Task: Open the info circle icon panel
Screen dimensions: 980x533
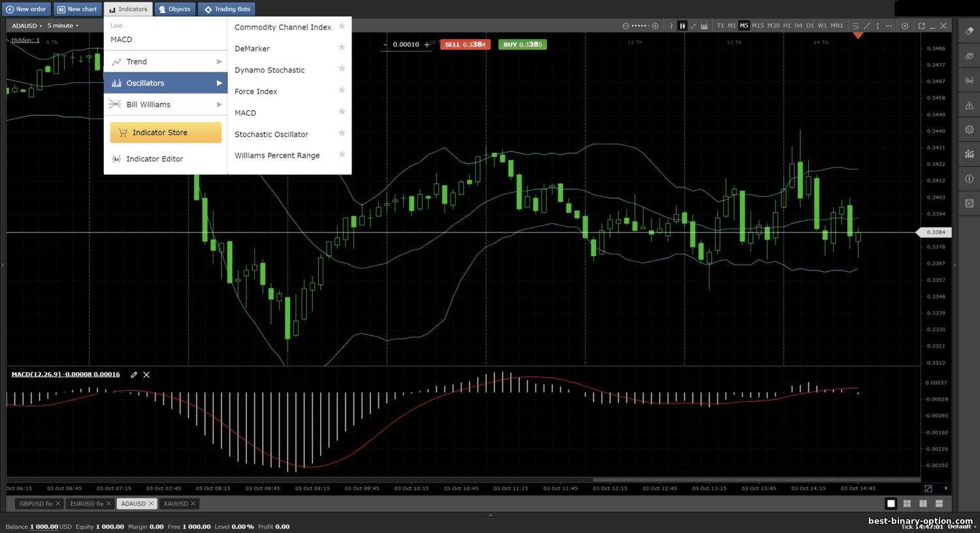Action: pos(969,178)
